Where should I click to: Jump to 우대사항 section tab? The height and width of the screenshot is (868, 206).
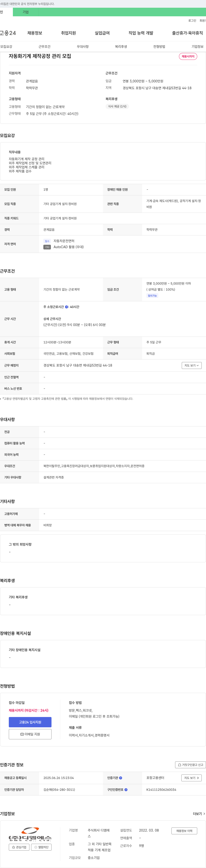pyautogui.click(x=83, y=47)
